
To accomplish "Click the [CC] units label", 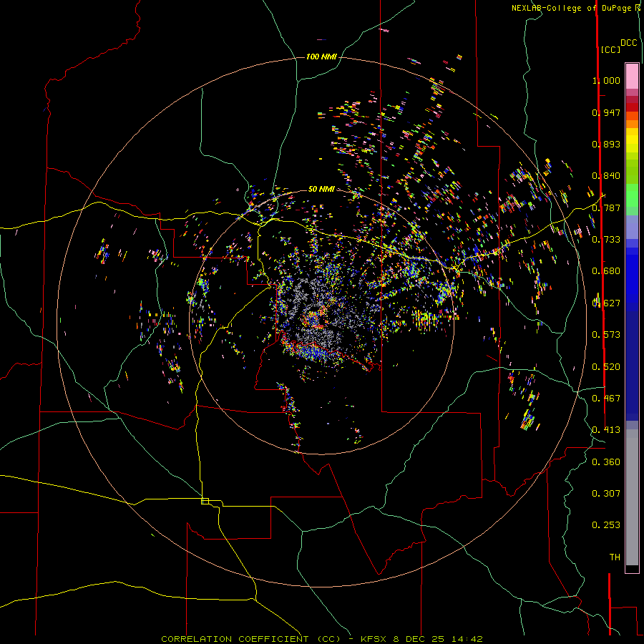I will [x=610, y=49].
